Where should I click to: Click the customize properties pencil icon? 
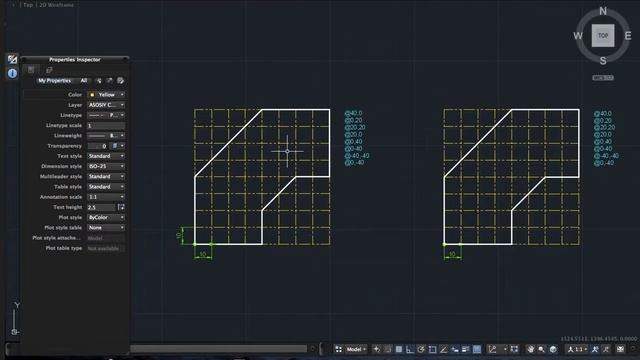pos(120,81)
